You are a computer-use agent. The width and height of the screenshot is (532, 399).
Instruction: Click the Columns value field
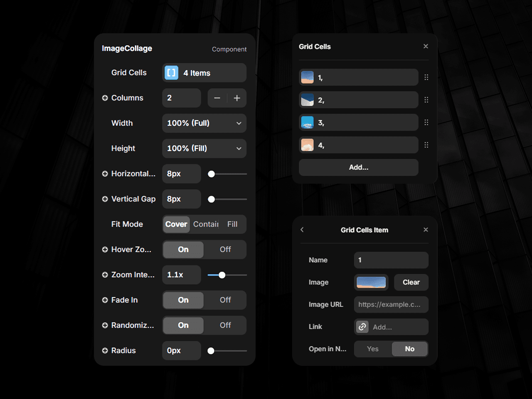[x=182, y=98]
